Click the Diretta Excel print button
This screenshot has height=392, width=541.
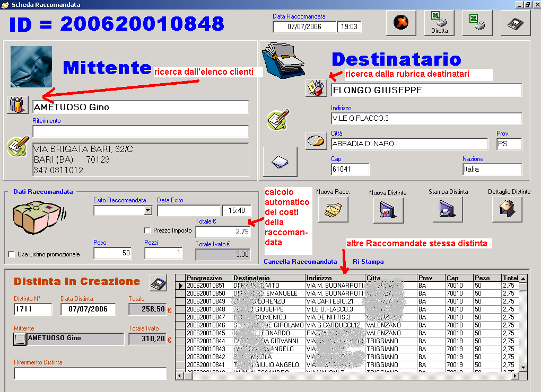(439, 23)
